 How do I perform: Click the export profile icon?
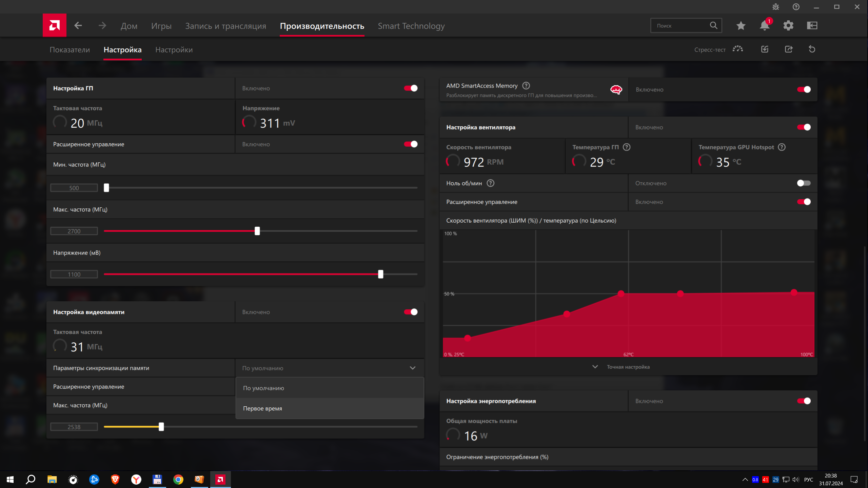[x=789, y=49]
